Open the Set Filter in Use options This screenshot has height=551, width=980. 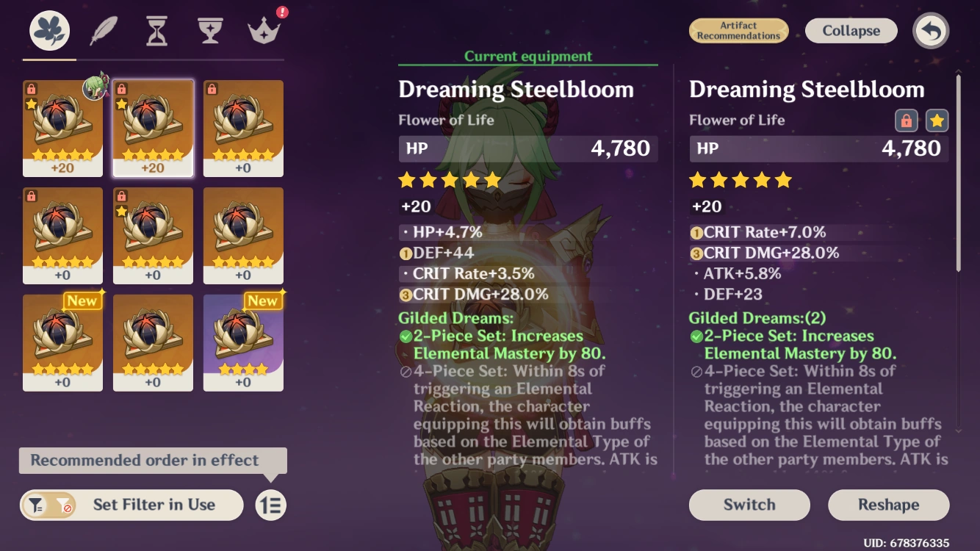131,505
